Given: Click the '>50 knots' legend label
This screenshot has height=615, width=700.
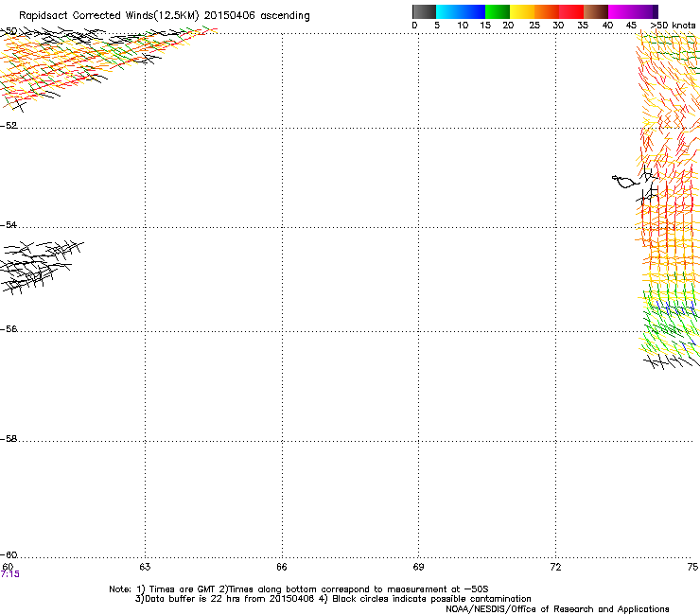Looking at the screenshot, I should [673, 26].
